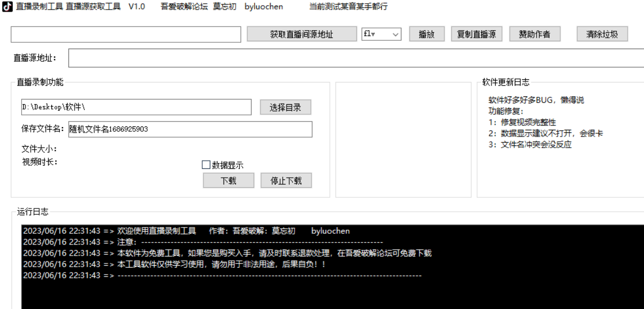Click the 保存文件名 filename field
This screenshot has width=644, height=309.
(x=190, y=130)
